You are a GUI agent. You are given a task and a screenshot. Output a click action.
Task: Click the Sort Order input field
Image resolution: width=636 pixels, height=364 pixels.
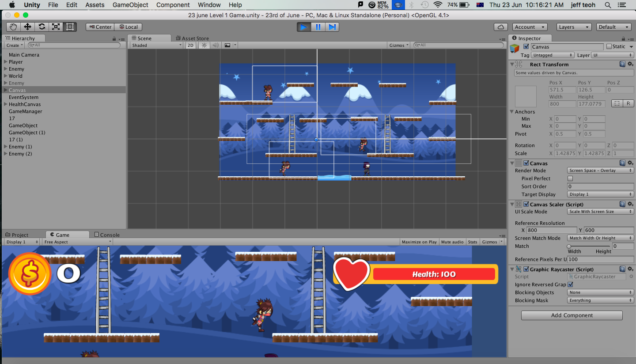[600, 186]
